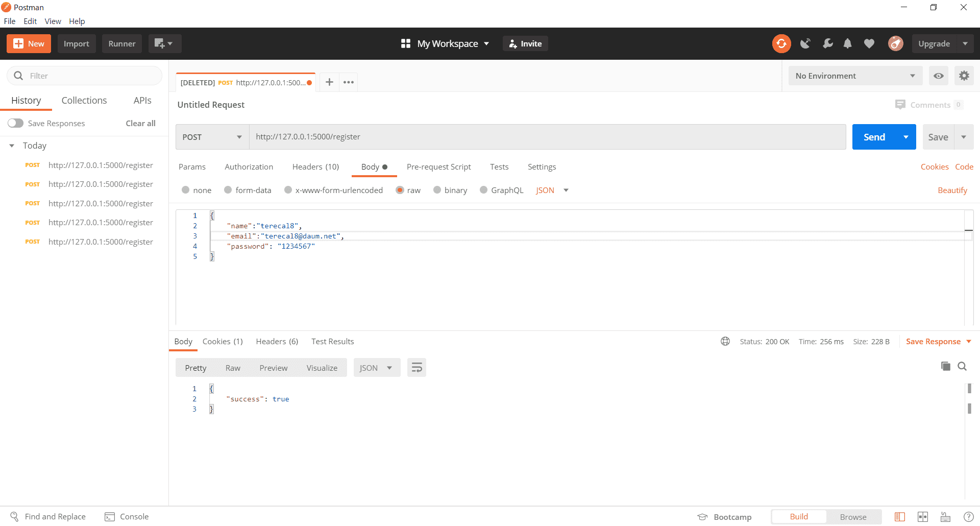The image size is (980, 526).
Task: Collapse the Today history group
Action: pyautogui.click(x=12, y=146)
